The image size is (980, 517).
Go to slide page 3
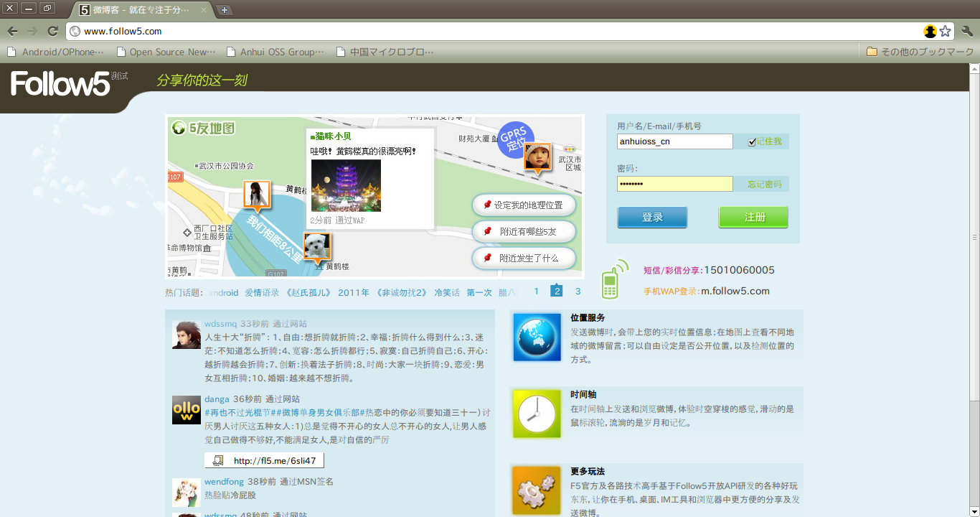(578, 292)
